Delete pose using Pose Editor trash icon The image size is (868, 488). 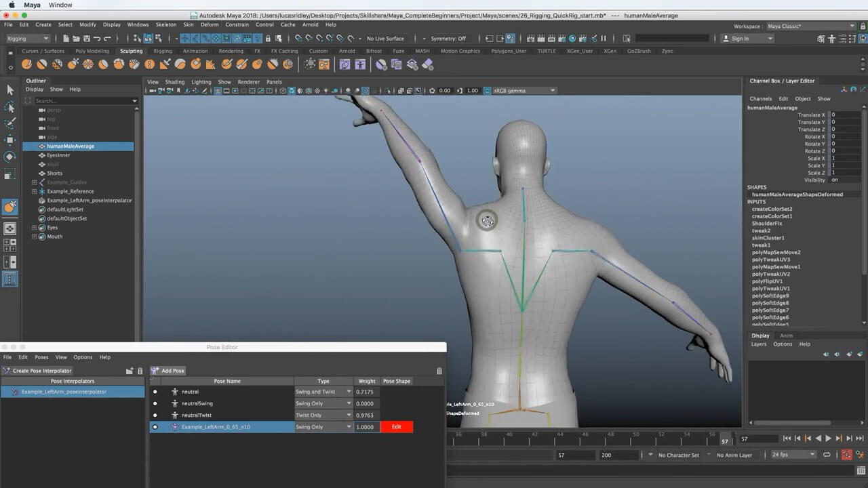439,371
